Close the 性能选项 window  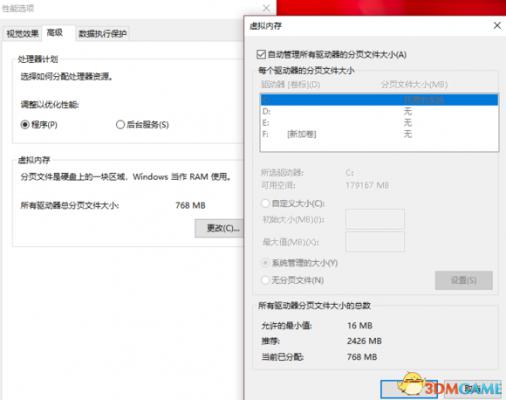click(x=266, y=8)
